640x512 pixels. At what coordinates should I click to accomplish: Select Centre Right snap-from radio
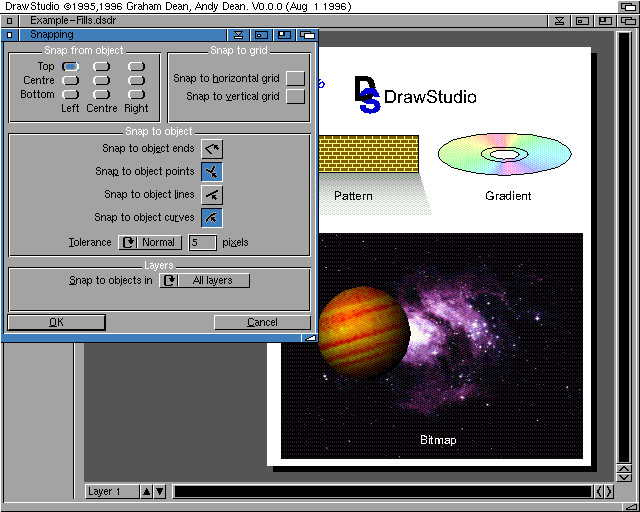pyautogui.click(x=136, y=80)
